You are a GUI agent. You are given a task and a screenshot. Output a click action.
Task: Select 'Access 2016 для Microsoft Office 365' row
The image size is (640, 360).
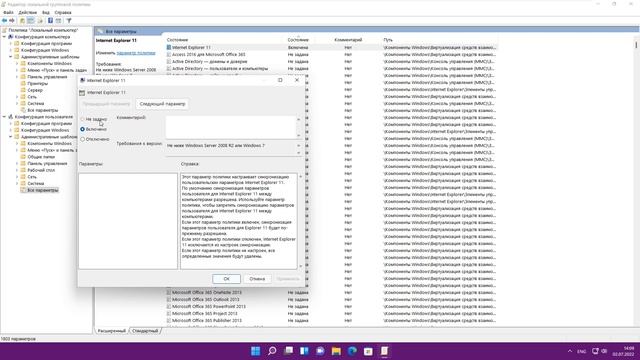coord(209,54)
